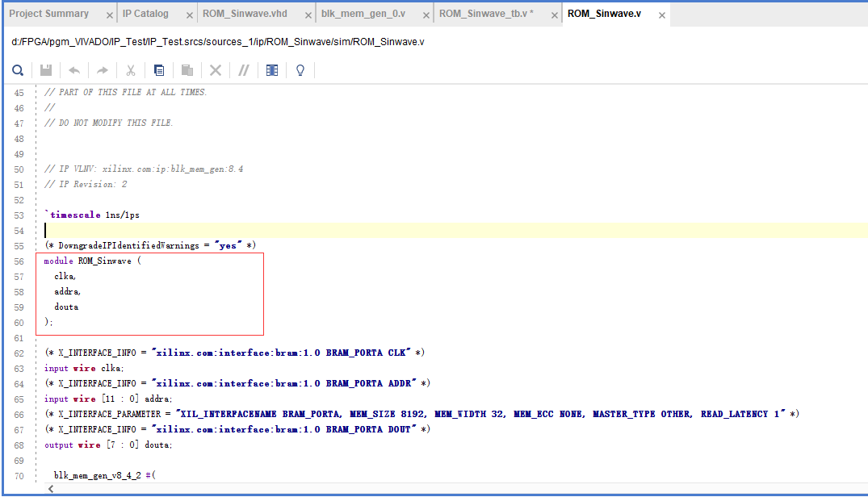The height and width of the screenshot is (497, 868).
Task: Switch to the Project Summary tab
Action: tap(48, 14)
